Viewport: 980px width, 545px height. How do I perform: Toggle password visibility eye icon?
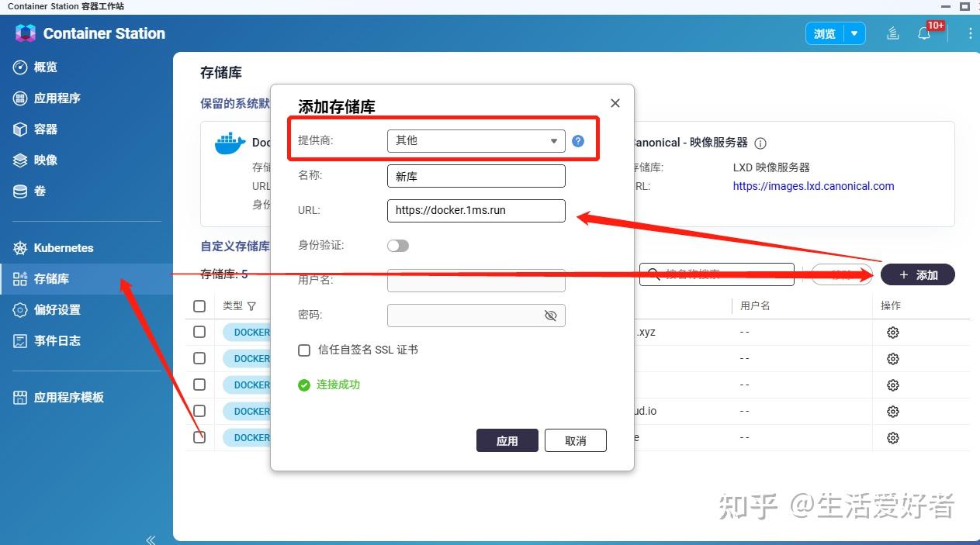[x=551, y=316]
